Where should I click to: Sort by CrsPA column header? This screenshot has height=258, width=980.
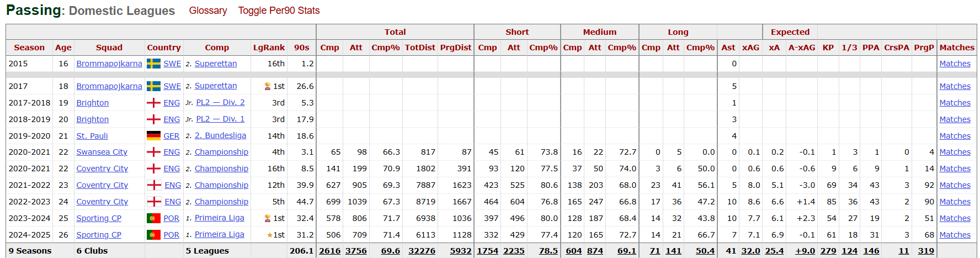tap(897, 48)
